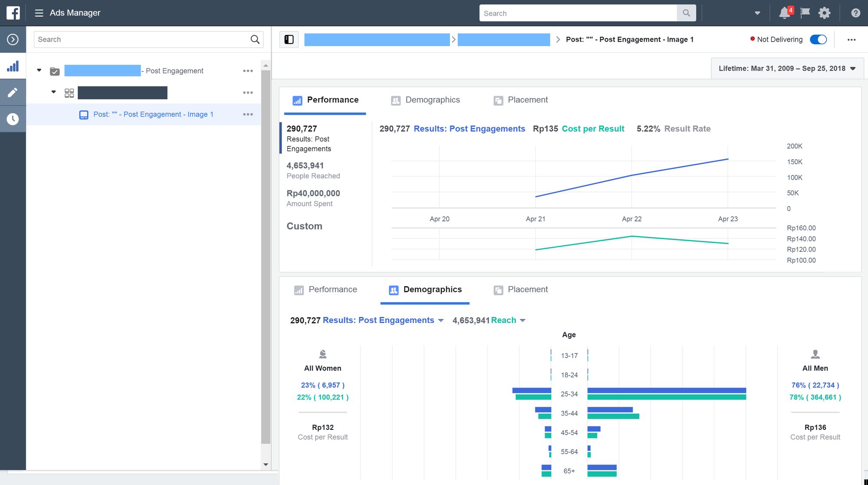This screenshot has height=485, width=868.
Task: Open the top-right more options ellipsis
Action: coord(852,40)
